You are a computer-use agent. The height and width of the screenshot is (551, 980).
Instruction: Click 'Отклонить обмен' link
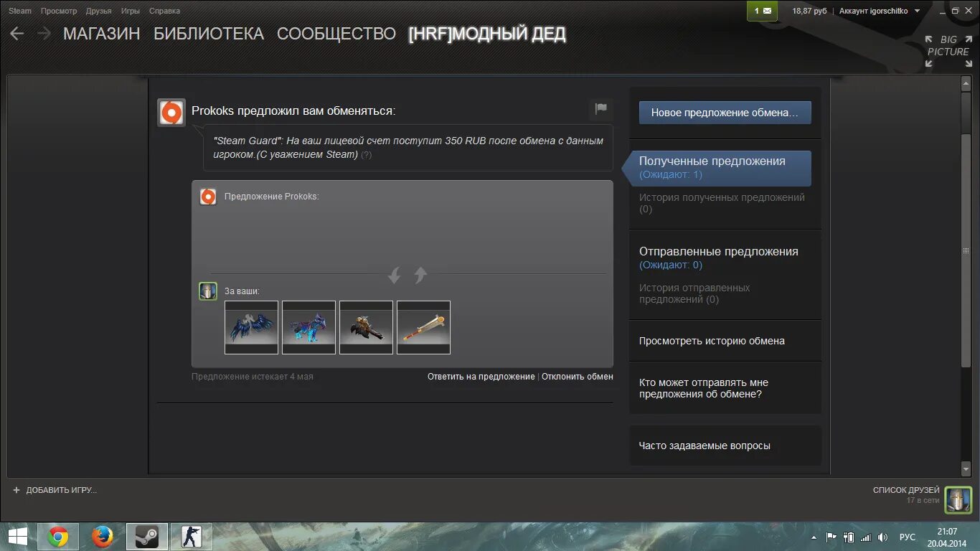click(x=578, y=377)
